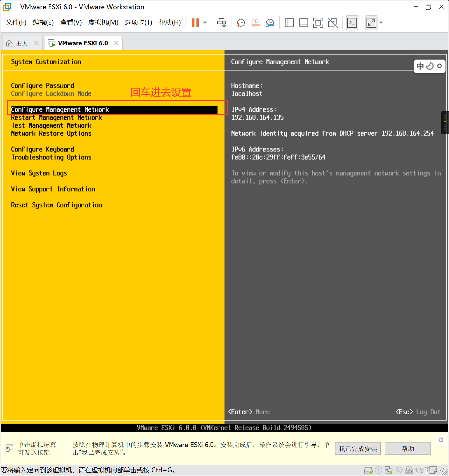449x476 pixels.
Task: Close the install hint notification bar
Action: click(x=441, y=440)
